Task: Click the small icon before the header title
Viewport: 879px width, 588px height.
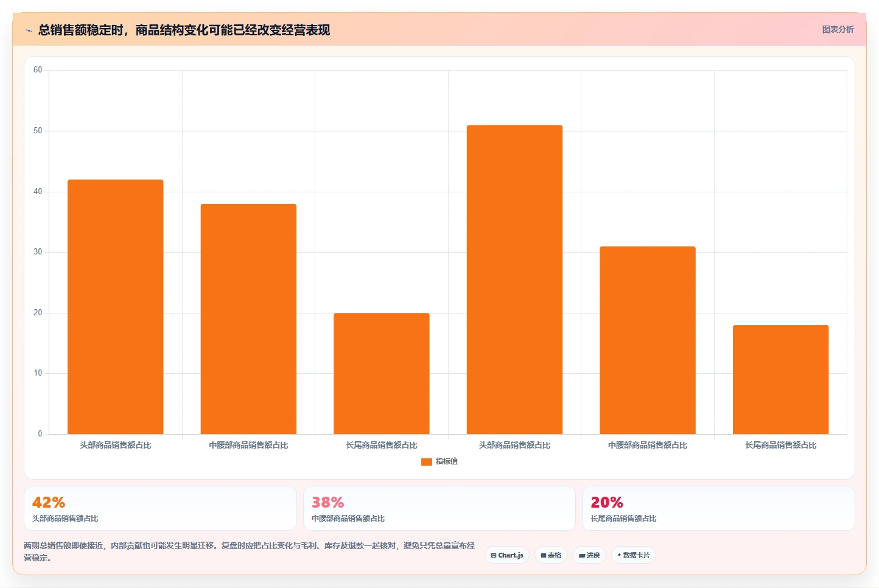Action: 29,30
